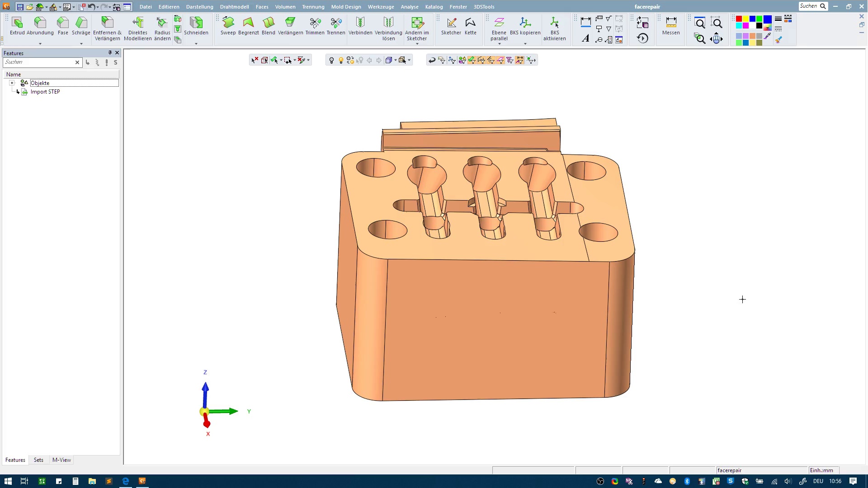Select the Import STEP feature

coord(45,92)
